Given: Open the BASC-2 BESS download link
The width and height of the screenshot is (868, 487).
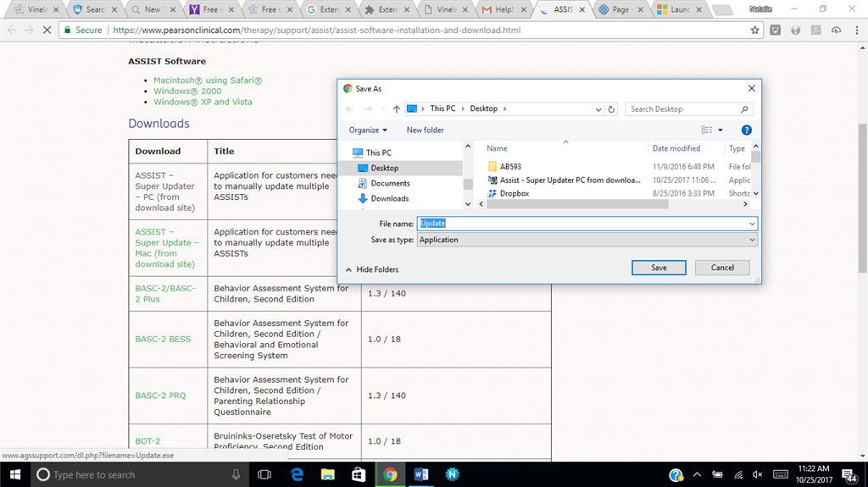Looking at the screenshot, I should [163, 340].
